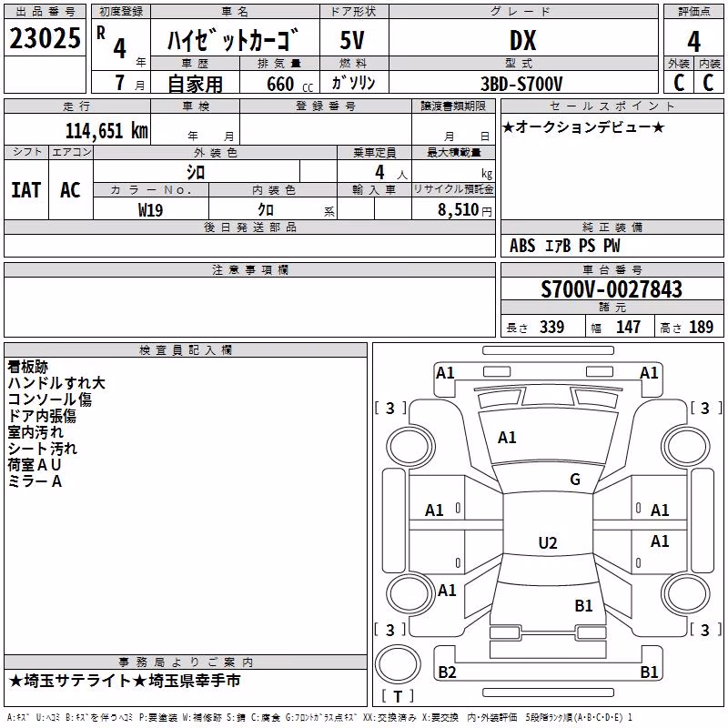Click the width value 147
Image resolution: width=728 pixels, height=728 pixels.
coord(628,327)
